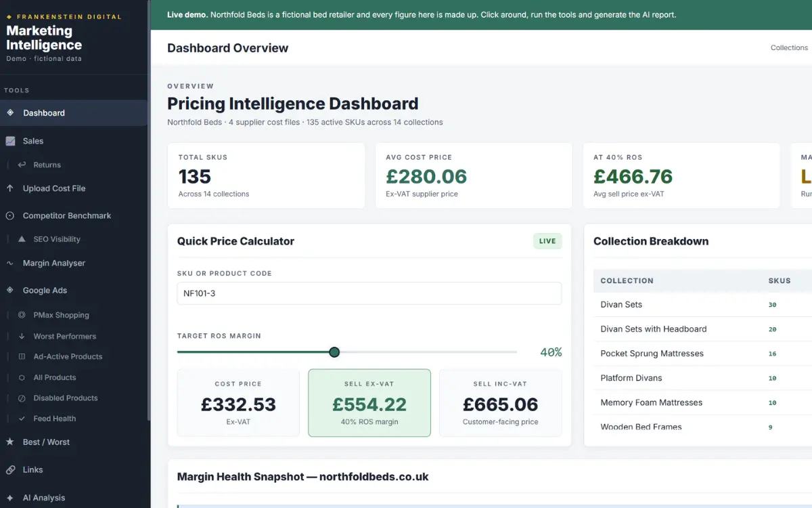The image size is (812, 508).
Task: Click the All Products circle icon
Action: point(22,377)
